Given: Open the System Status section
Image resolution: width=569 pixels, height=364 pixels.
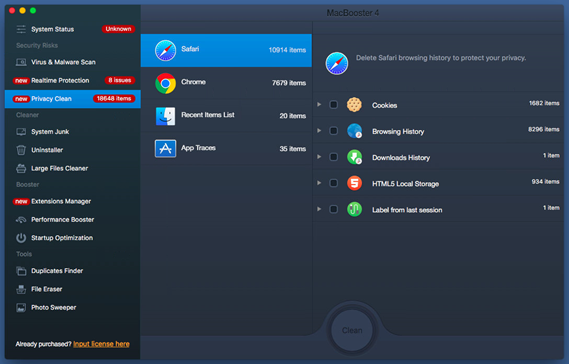Looking at the screenshot, I should (73, 29).
